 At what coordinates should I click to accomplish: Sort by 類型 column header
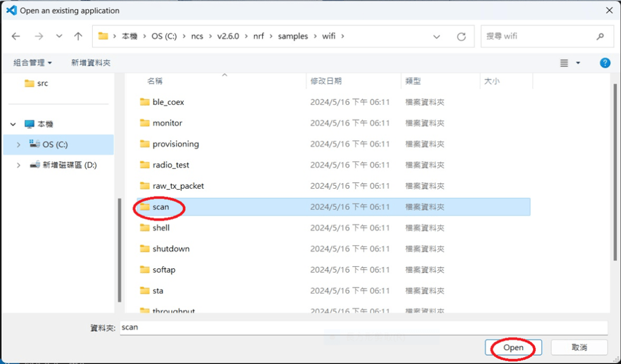click(413, 81)
